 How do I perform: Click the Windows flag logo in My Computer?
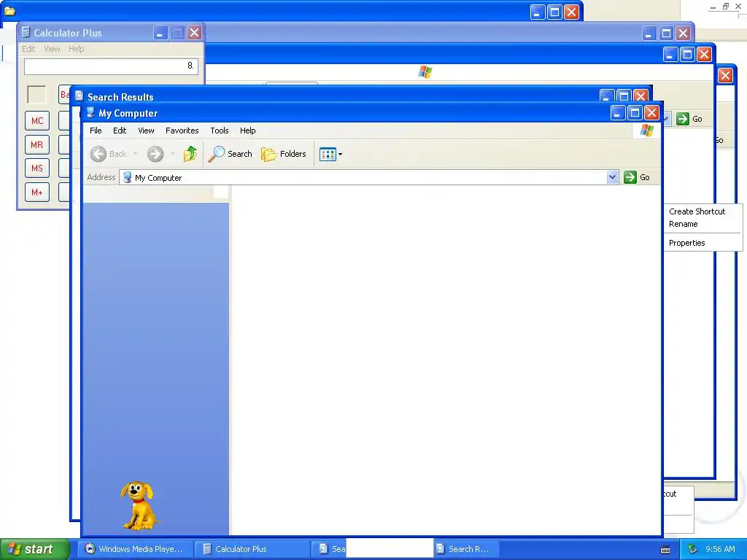tap(647, 130)
